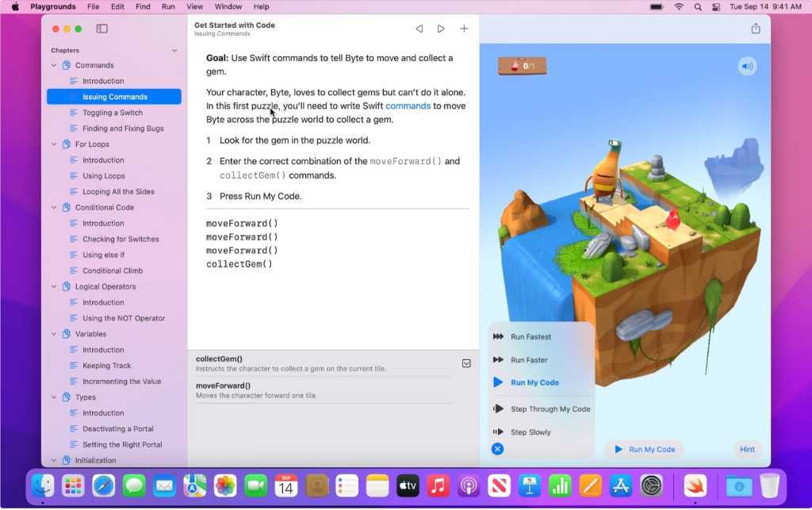Screen dimensions: 812x510
Task: Collapse the code suggestions panel
Action: click(x=466, y=363)
